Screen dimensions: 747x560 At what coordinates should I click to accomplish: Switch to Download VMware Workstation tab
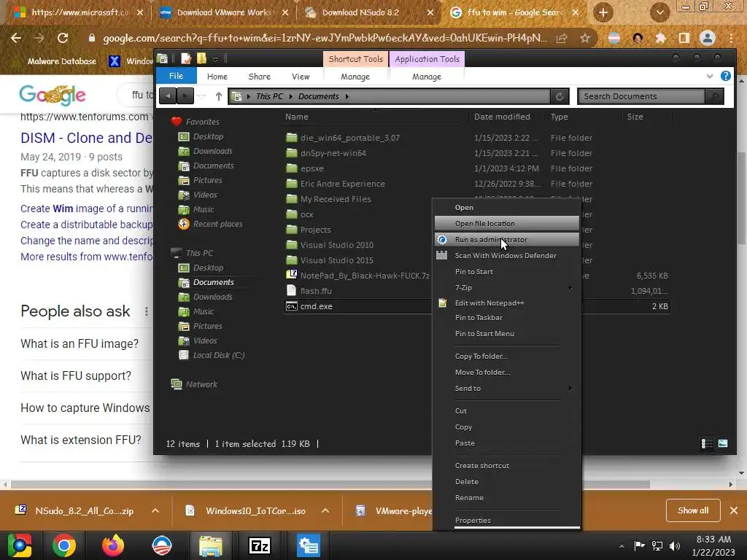(x=224, y=13)
